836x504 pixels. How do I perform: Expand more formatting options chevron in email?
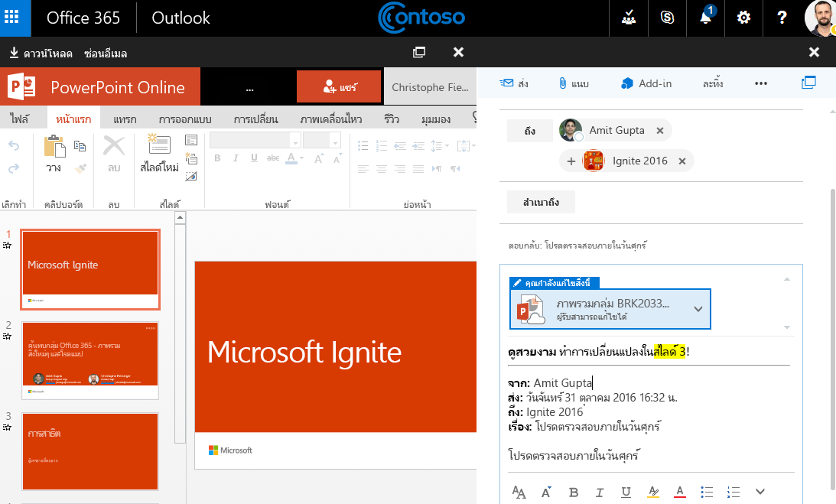[760, 492]
